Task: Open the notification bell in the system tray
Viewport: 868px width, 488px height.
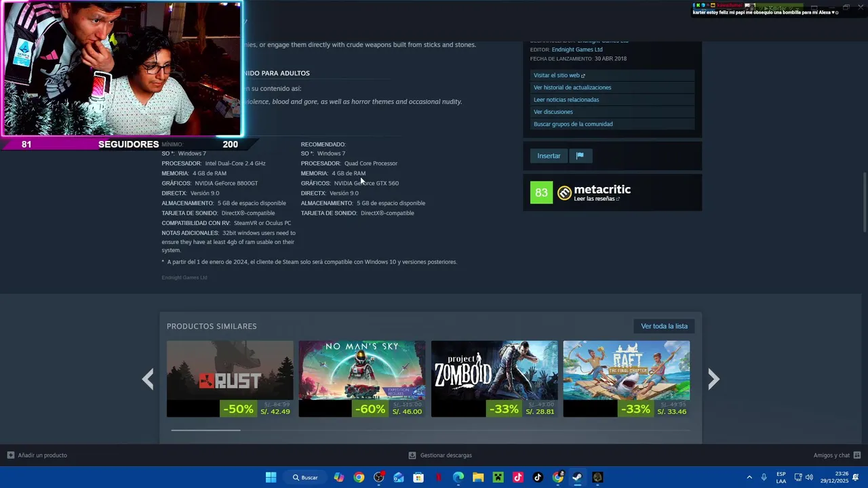Action: (x=856, y=477)
